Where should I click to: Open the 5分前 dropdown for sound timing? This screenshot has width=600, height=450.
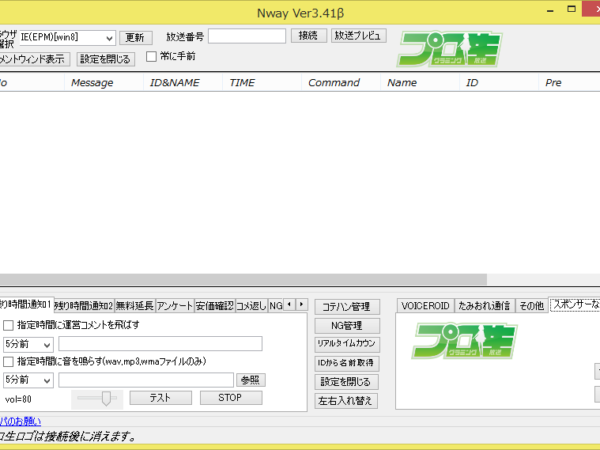point(28,380)
